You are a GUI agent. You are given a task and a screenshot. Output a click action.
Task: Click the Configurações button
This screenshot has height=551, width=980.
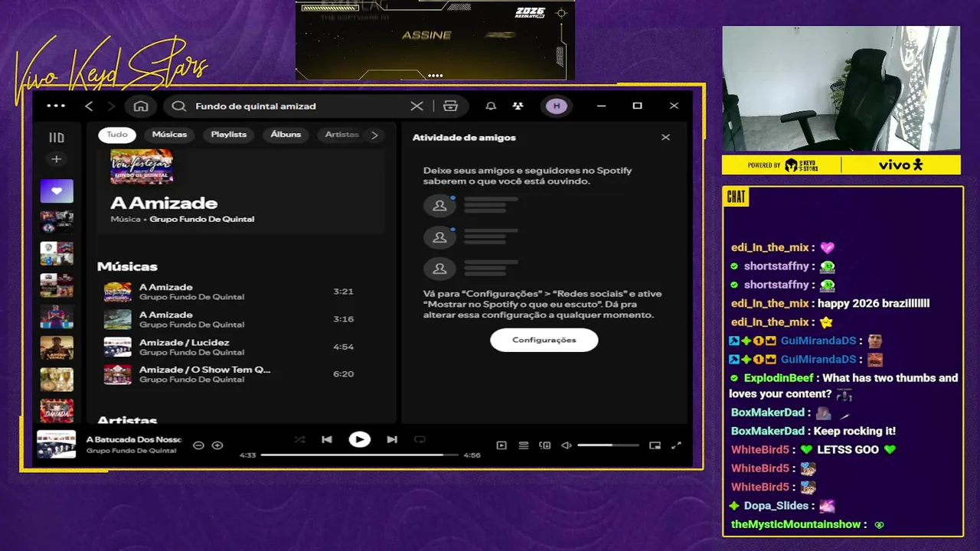pos(544,340)
